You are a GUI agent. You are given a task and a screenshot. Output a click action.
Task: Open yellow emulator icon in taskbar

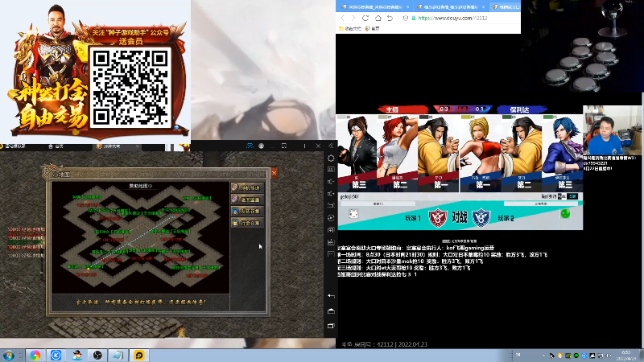pyautogui.click(x=138, y=355)
